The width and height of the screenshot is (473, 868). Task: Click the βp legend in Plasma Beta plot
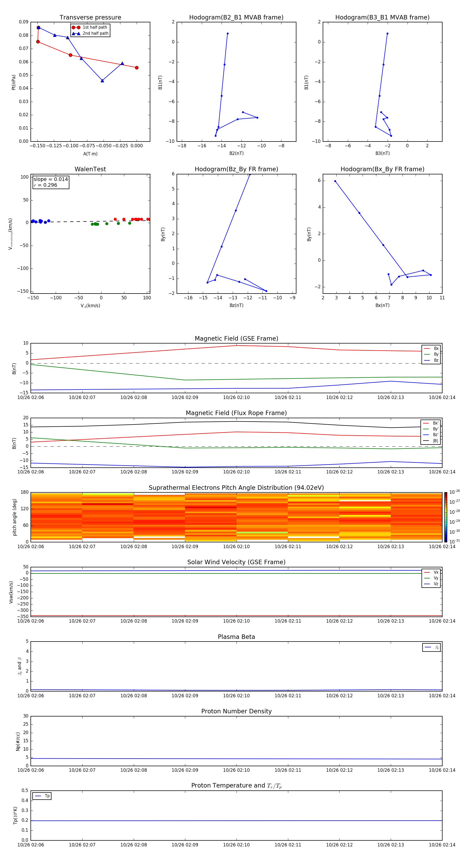(x=431, y=647)
